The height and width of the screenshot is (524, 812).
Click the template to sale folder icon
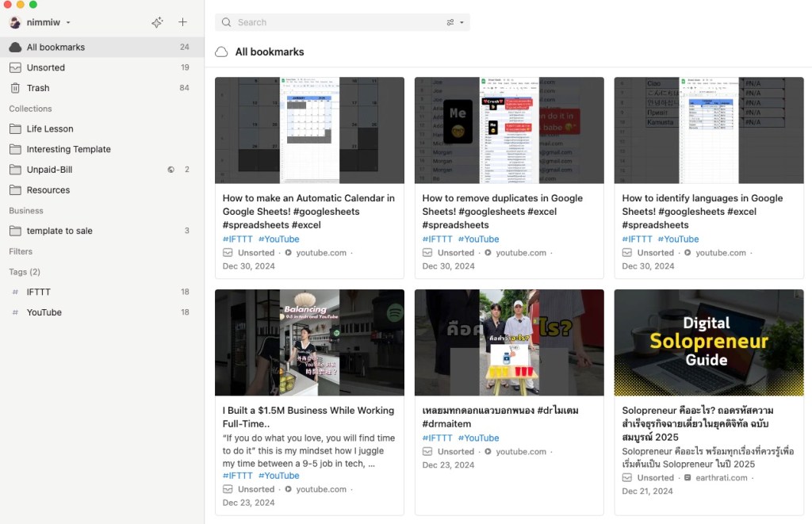16,231
